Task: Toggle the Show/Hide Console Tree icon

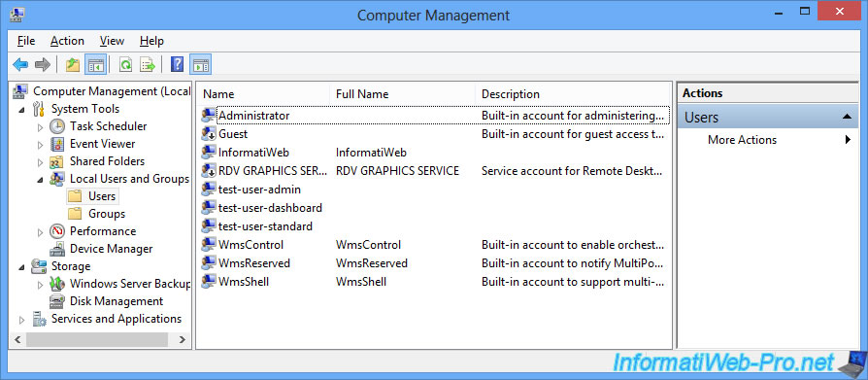Action: pos(96,65)
